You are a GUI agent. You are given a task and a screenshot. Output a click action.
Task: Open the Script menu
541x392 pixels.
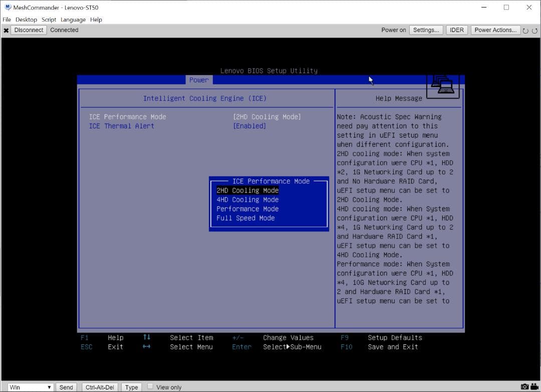pos(49,20)
